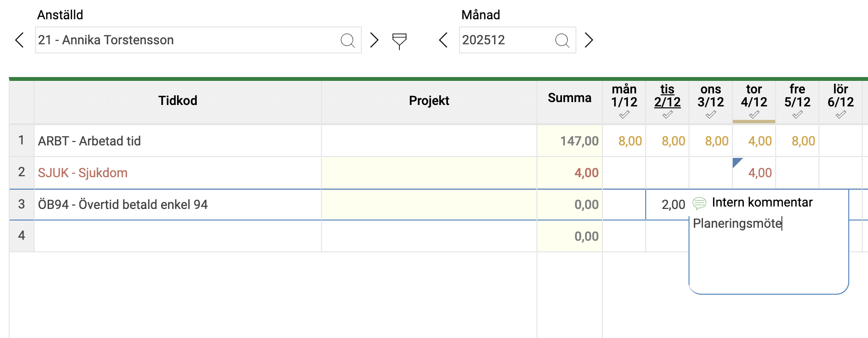
Task: Open the tis 2/12 date link
Action: click(x=667, y=96)
